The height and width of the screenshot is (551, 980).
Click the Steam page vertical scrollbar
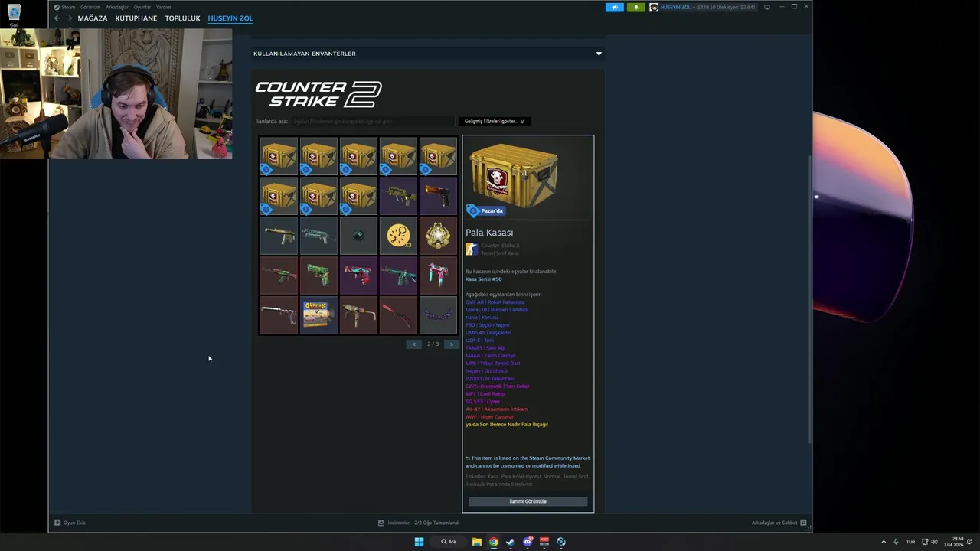point(810,298)
